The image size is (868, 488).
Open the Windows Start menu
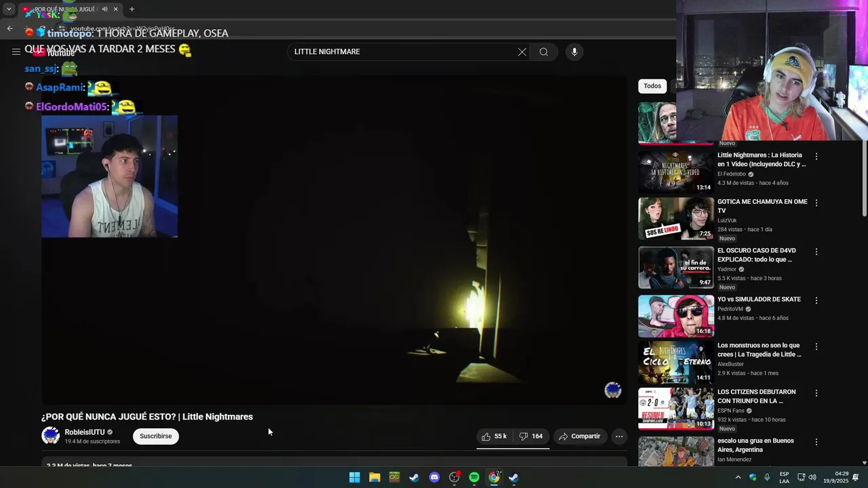tap(355, 477)
